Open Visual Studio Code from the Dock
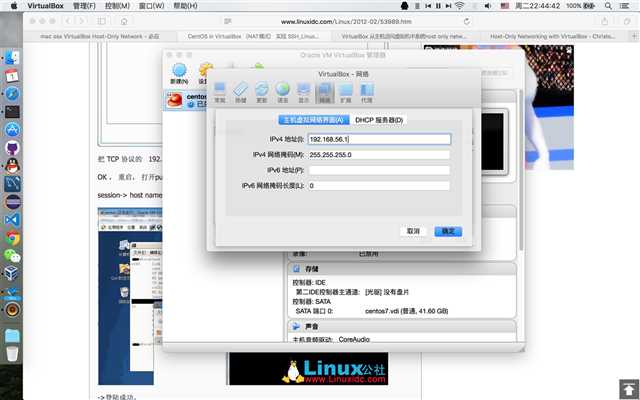640x400 pixels. (12, 220)
